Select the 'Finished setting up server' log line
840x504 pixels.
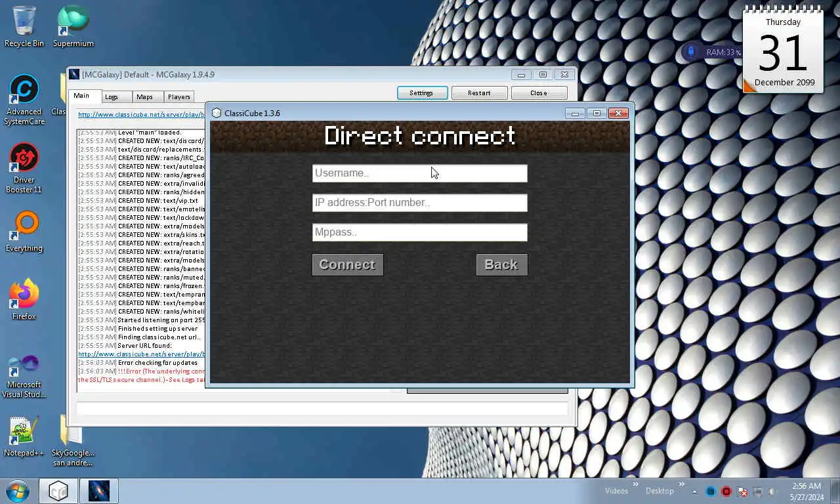(x=138, y=329)
